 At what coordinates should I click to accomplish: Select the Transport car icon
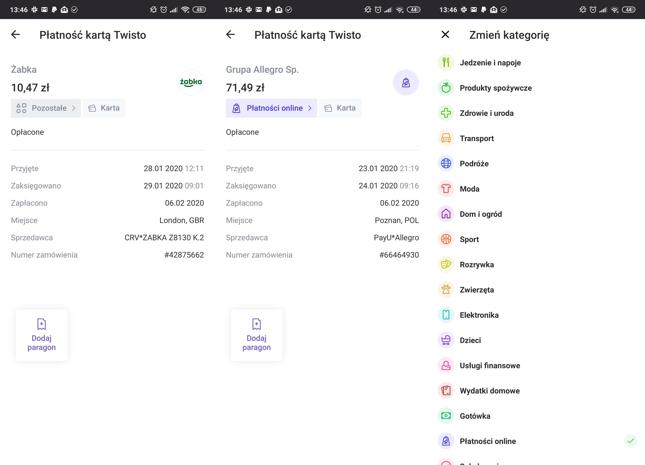pos(446,138)
